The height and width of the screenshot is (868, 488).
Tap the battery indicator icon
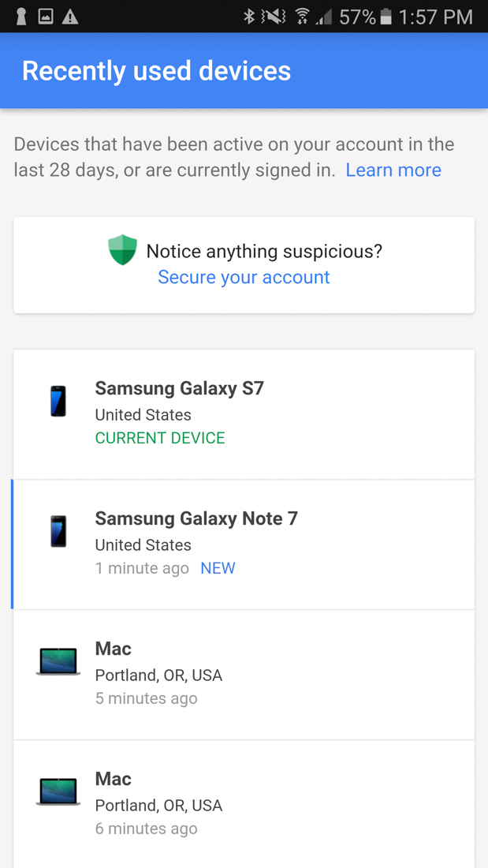tap(386, 16)
